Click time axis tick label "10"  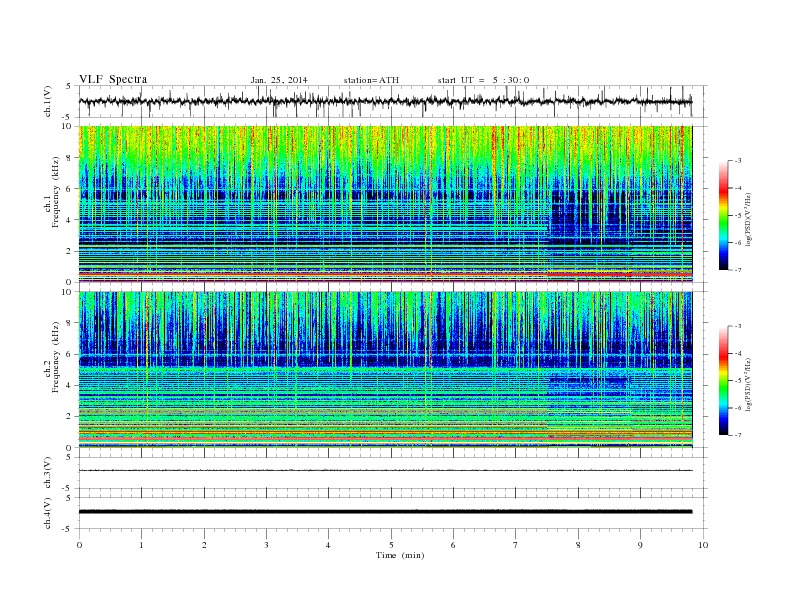point(703,545)
